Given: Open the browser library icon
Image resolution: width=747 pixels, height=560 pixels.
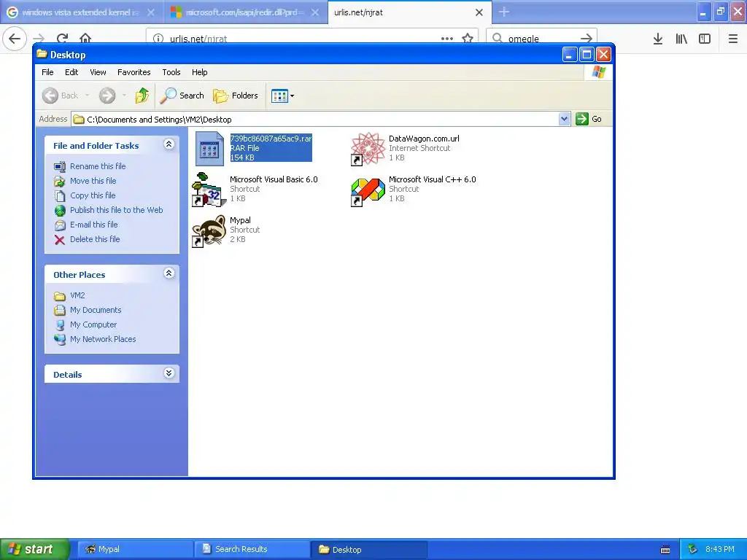Looking at the screenshot, I should click(x=681, y=39).
